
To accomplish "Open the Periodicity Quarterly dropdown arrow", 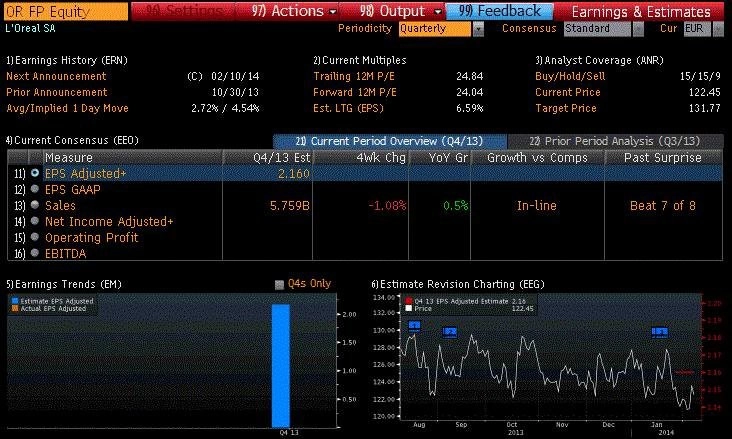I will (478, 29).
